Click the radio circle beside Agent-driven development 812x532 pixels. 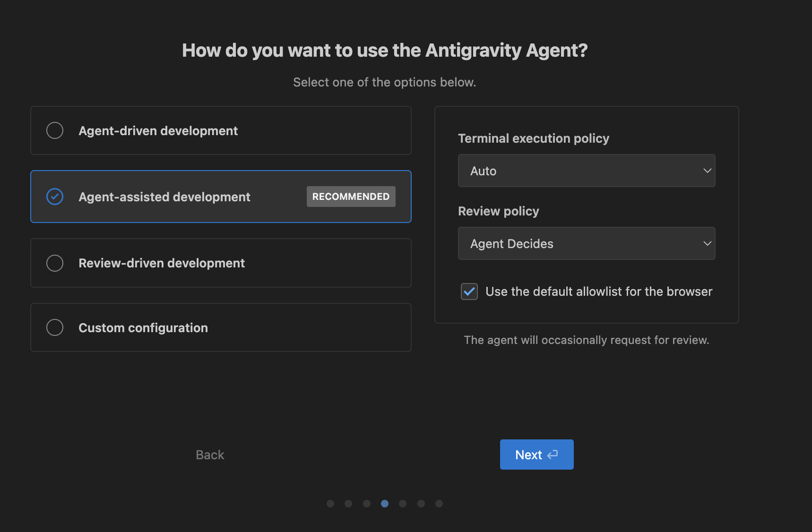coord(54,130)
